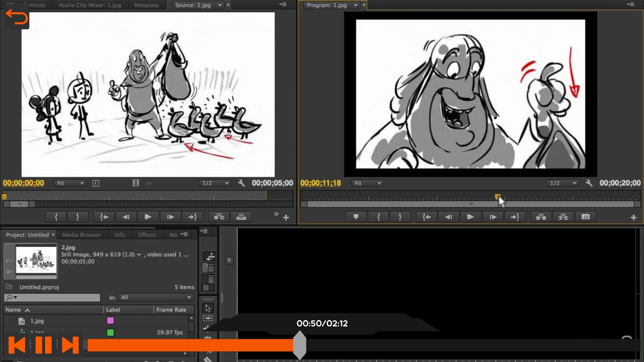Pause the video with orange pause button

point(44,345)
